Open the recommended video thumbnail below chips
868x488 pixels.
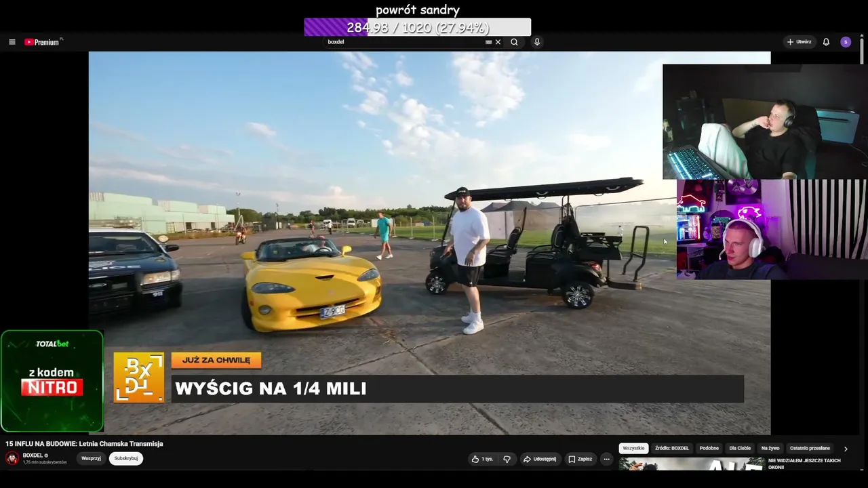tap(692, 464)
